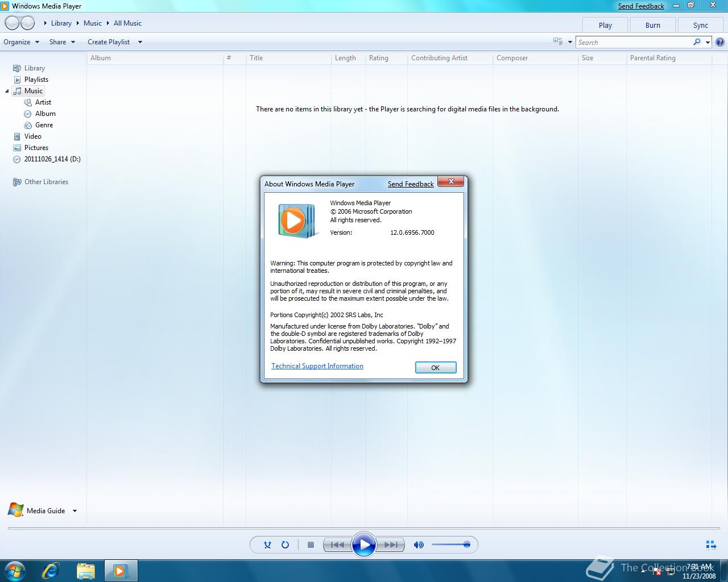The width and height of the screenshot is (728, 582).
Task: Open the Media Guide dropdown arrow
Action: pyautogui.click(x=75, y=511)
